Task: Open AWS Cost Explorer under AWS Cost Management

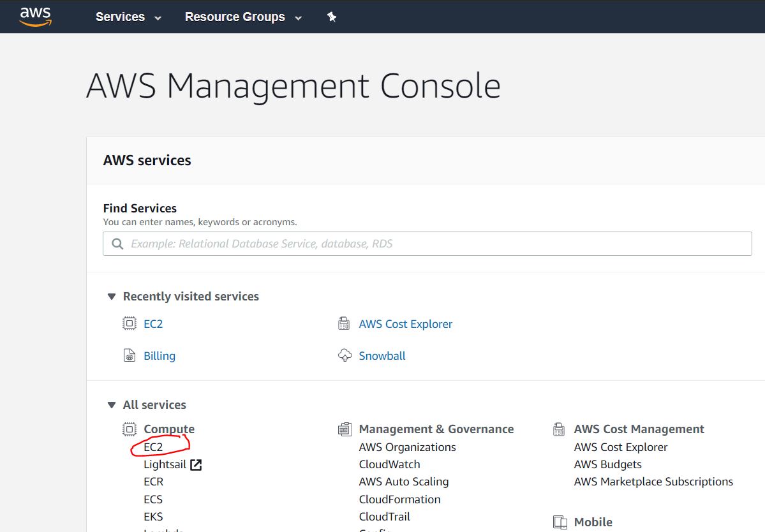Action: [621, 447]
